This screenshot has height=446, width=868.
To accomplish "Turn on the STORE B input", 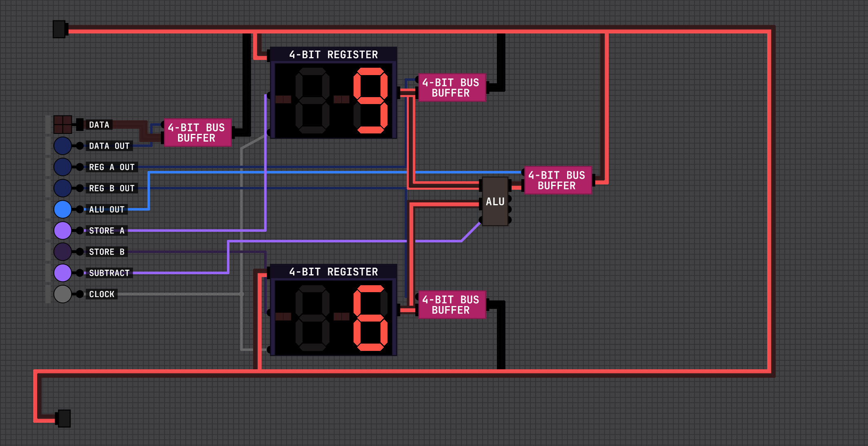I will coord(62,252).
